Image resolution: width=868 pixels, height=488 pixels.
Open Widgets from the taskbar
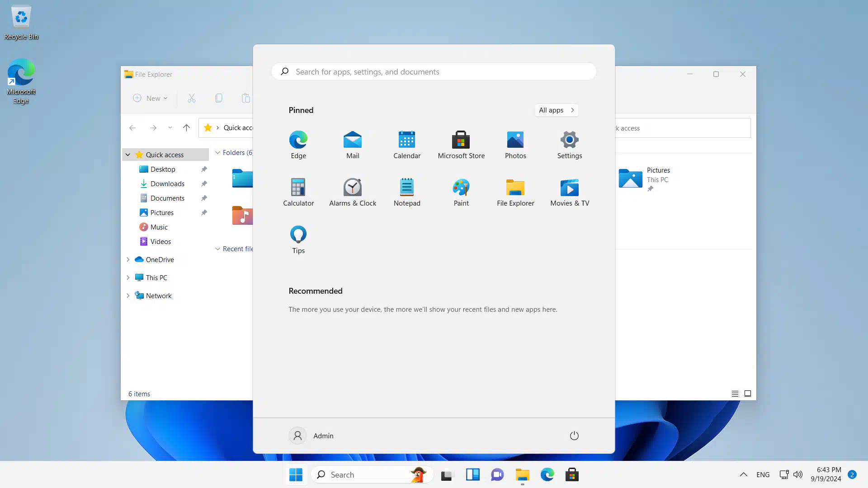(x=473, y=474)
